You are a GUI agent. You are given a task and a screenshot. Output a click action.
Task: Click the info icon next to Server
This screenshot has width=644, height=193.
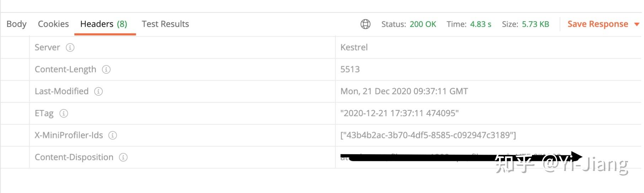pyautogui.click(x=70, y=48)
